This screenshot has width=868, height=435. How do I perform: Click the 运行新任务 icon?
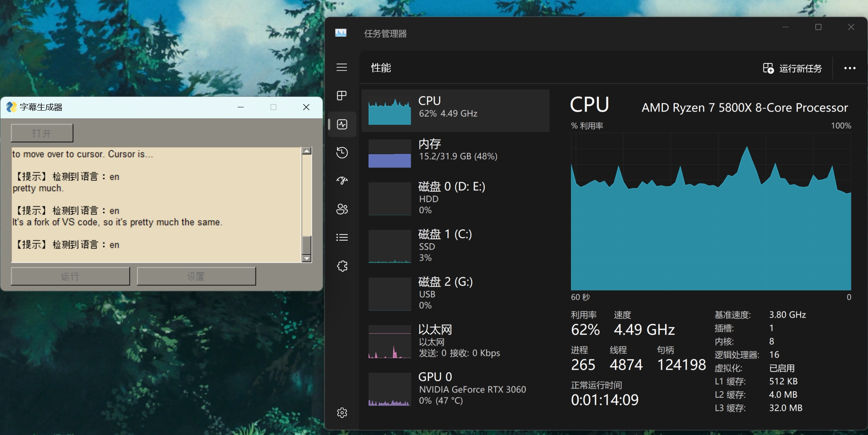point(768,68)
